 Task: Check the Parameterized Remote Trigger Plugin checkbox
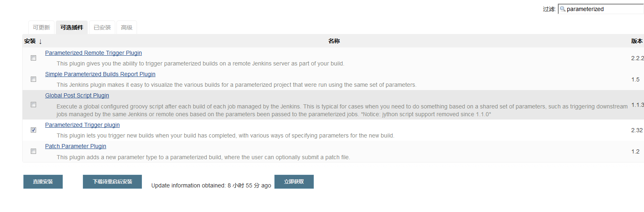pos(34,58)
